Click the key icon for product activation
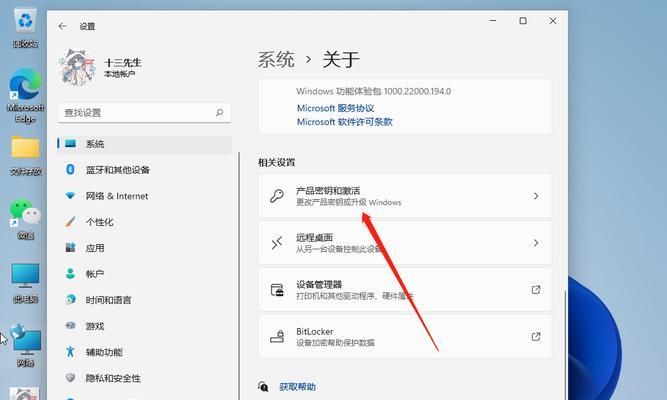This screenshot has width=667, height=400. coord(277,196)
